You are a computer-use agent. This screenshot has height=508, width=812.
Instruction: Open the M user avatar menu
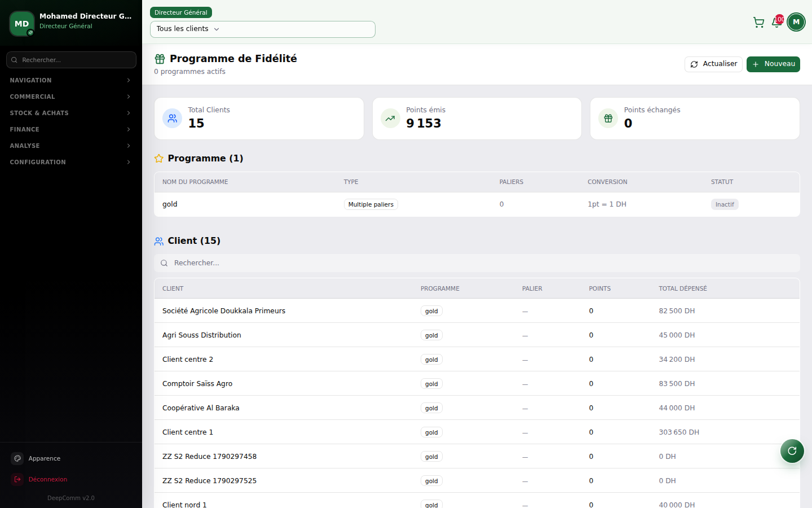(796, 22)
